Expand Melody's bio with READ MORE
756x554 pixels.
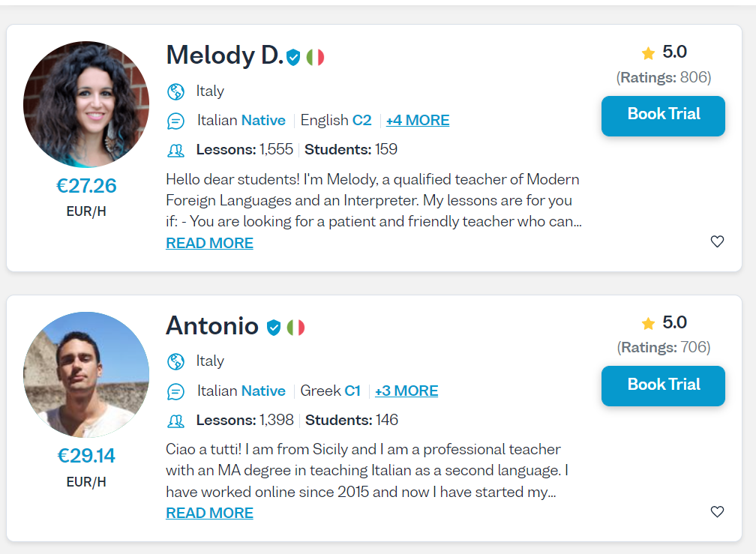click(209, 243)
